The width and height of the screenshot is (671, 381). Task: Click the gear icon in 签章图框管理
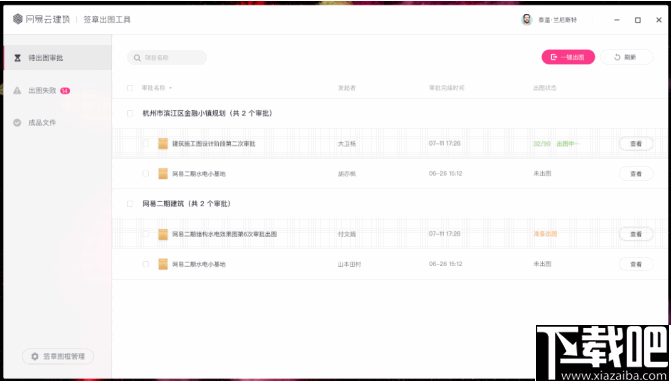(35, 356)
